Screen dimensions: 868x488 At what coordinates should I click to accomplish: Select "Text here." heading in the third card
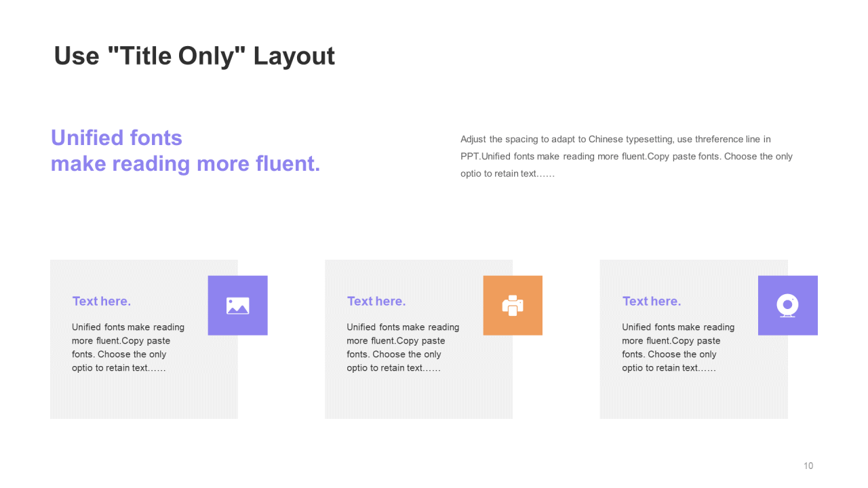click(x=652, y=301)
